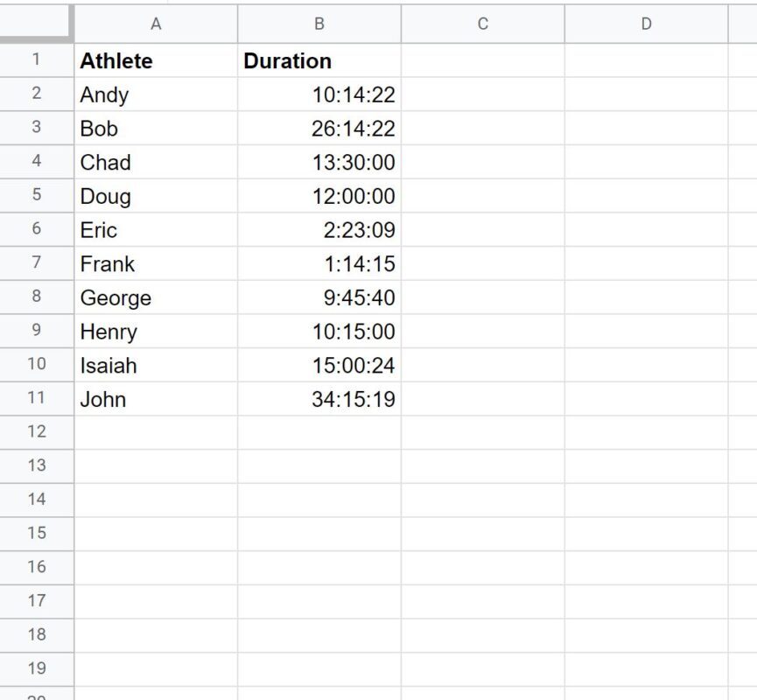Select column C header

tap(482, 24)
